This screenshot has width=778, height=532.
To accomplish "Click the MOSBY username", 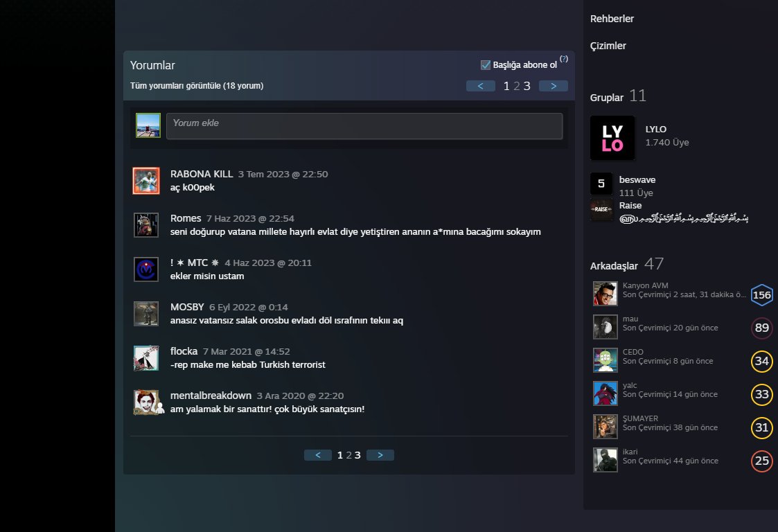I will [x=187, y=307].
